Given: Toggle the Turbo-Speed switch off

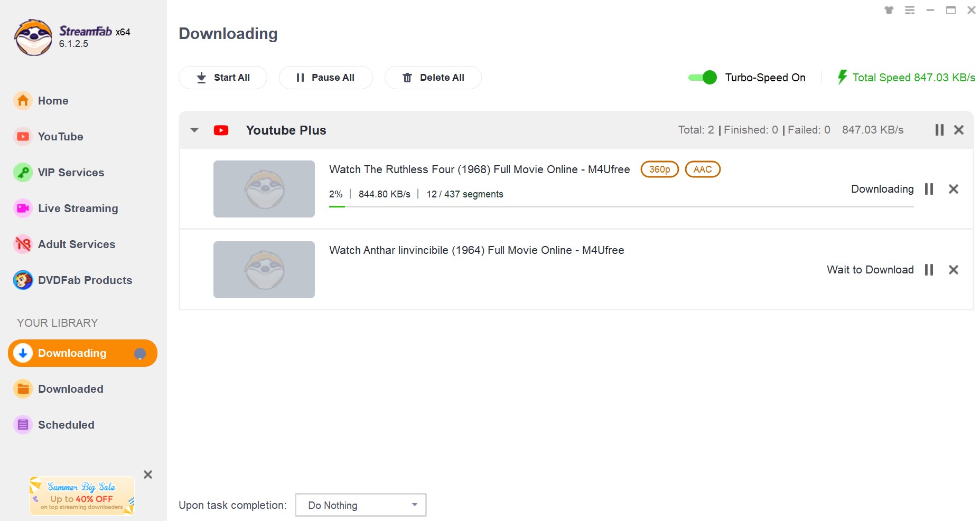Looking at the screenshot, I should (703, 78).
